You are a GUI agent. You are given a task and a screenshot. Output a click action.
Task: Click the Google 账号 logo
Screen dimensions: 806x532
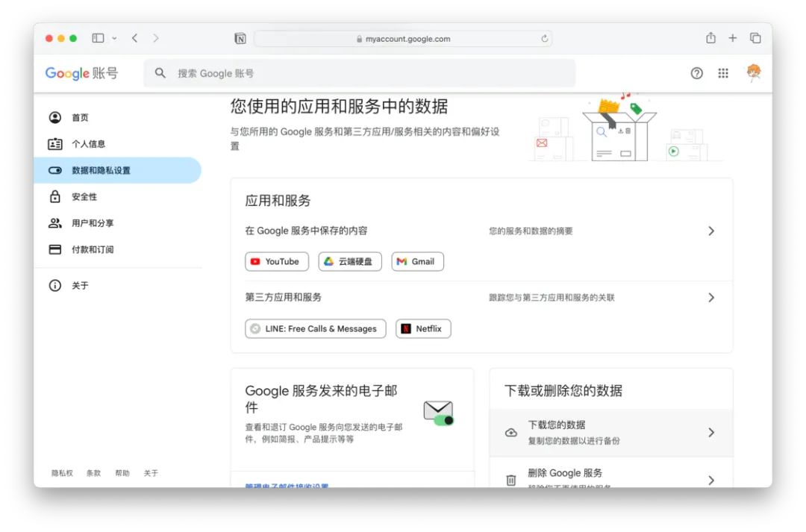tap(81, 73)
